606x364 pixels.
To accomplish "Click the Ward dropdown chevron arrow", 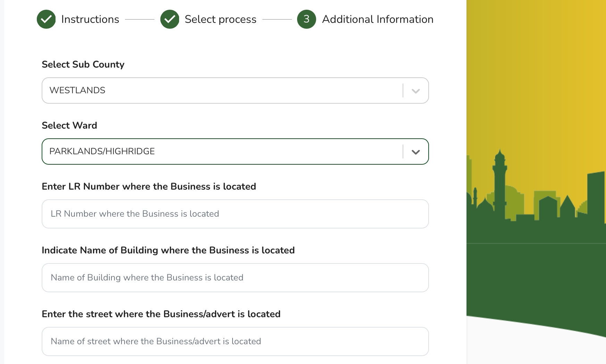I will pos(416,152).
